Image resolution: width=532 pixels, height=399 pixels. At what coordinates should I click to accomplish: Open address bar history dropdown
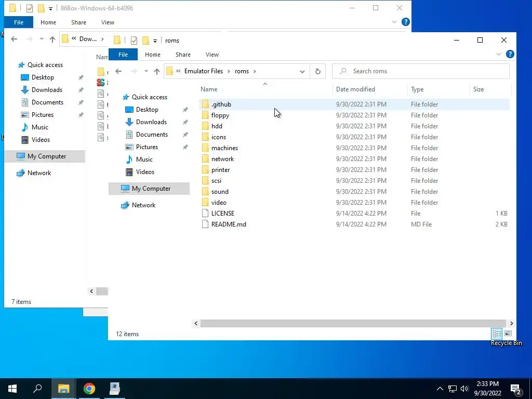(302, 71)
